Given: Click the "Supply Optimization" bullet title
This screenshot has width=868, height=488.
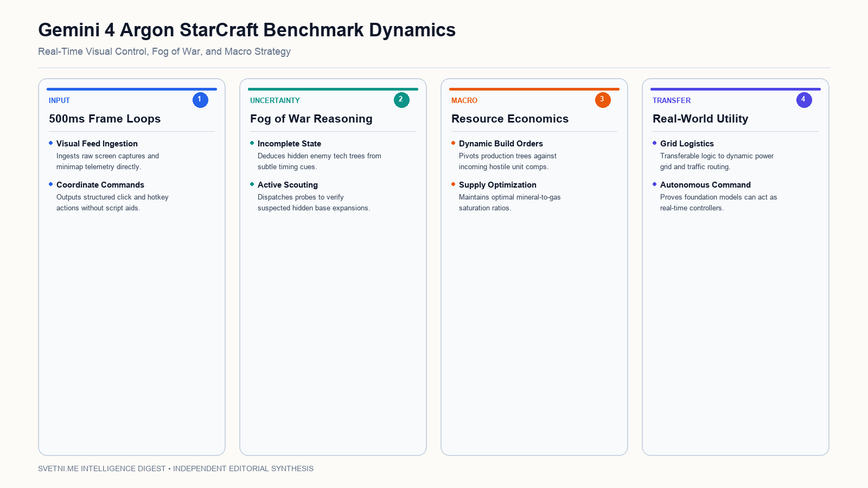Looking at the screenshot, I should click(x=497, y=185).
